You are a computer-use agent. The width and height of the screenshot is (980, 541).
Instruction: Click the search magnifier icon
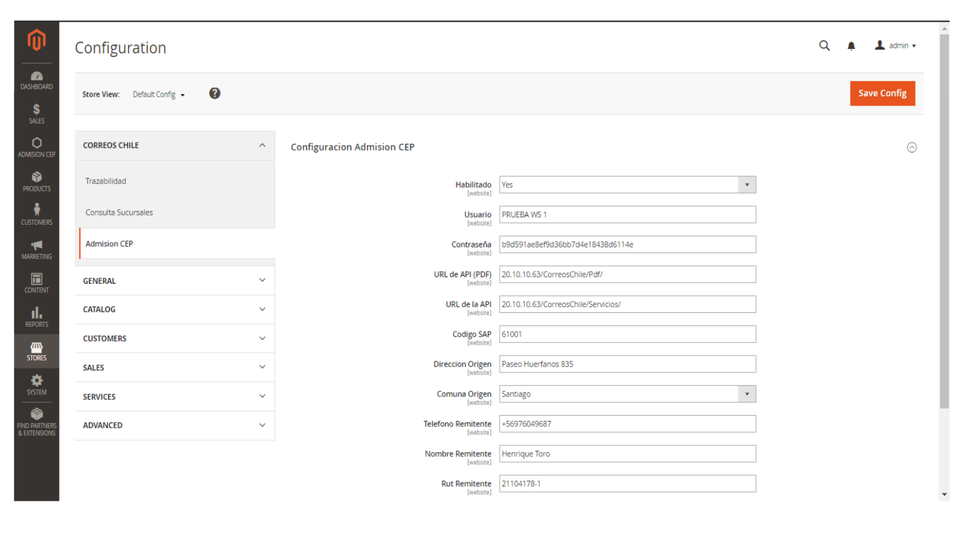coord(824,46)
